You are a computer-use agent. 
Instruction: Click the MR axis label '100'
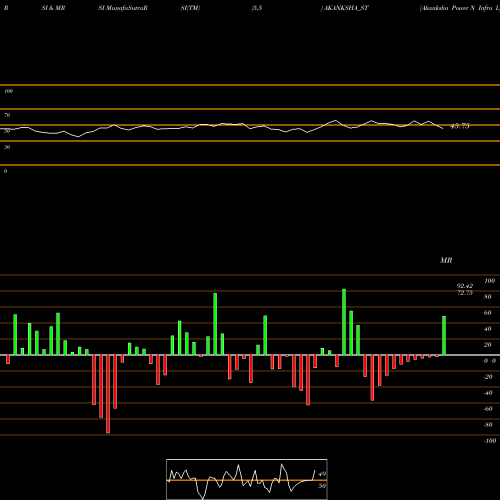(489, 281)
